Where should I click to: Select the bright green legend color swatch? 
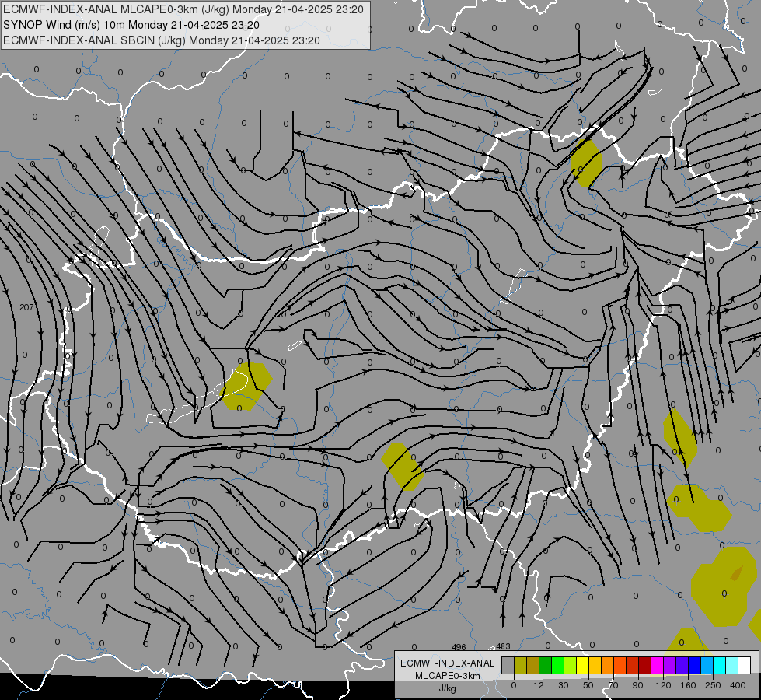click(x=558, y=666)
